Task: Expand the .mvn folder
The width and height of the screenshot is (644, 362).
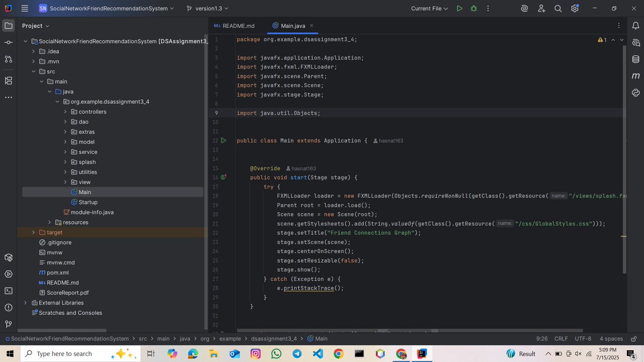Action: [34, 62]
